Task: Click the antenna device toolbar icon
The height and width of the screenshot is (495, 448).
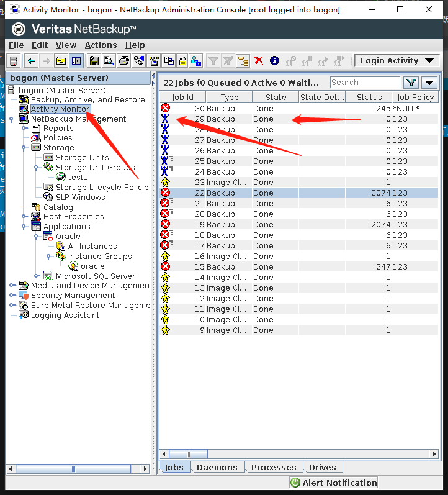Action: pos(155,61)
